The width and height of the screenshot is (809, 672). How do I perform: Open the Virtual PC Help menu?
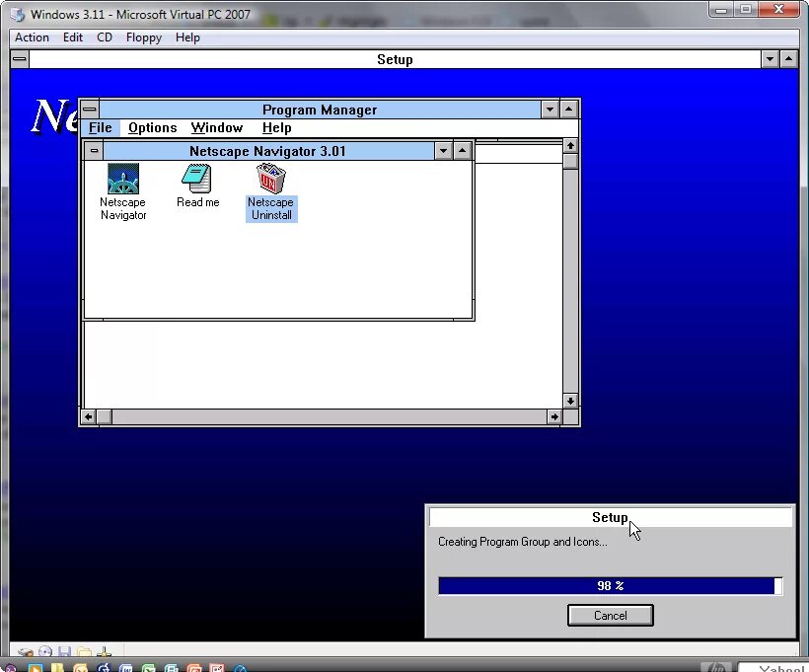pos(187,37)
